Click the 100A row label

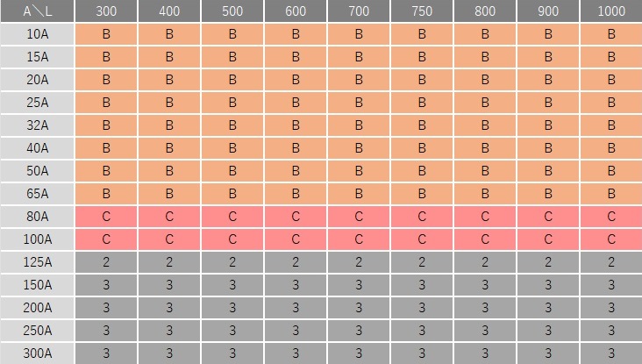pos(38,239)
